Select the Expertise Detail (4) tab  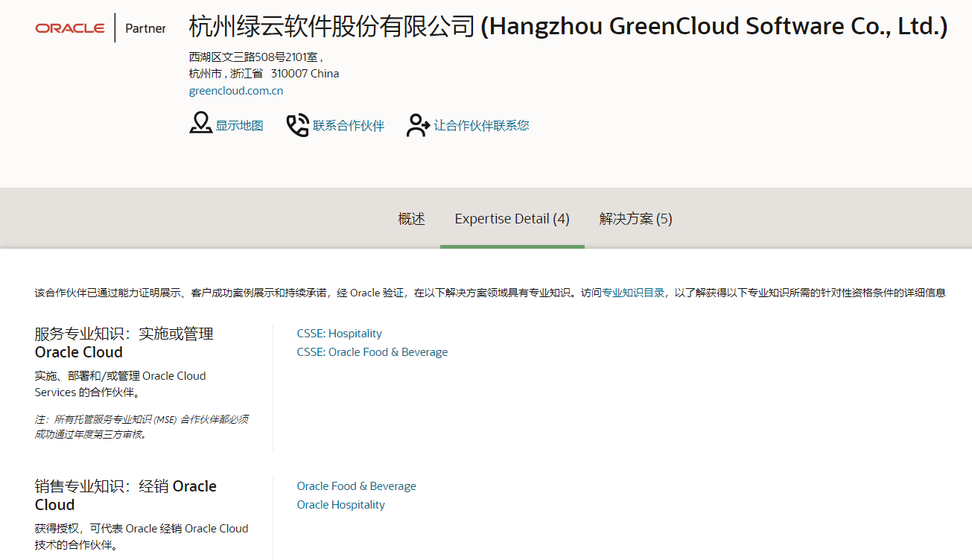[512, 219]
